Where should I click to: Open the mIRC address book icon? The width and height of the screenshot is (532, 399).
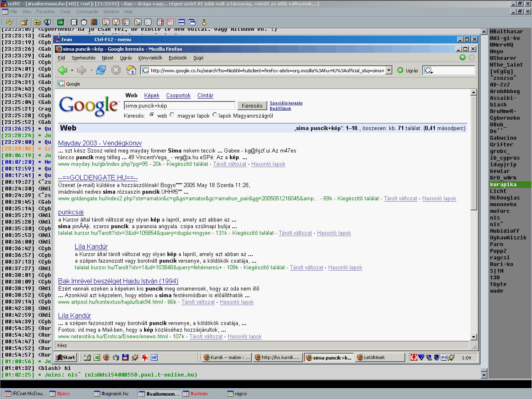pyautogui.click(x=74, y=22)
